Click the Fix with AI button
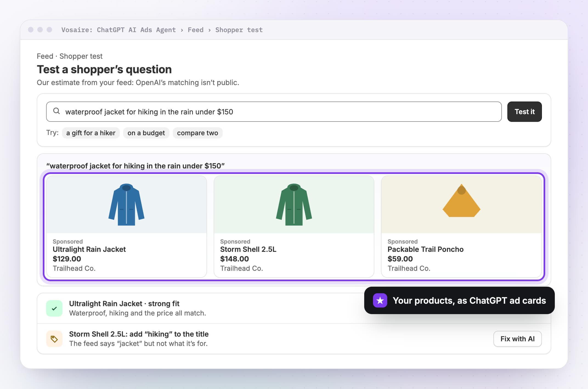Screen dimensions: 588x389 pyautogui.click(x=518, y=339)
